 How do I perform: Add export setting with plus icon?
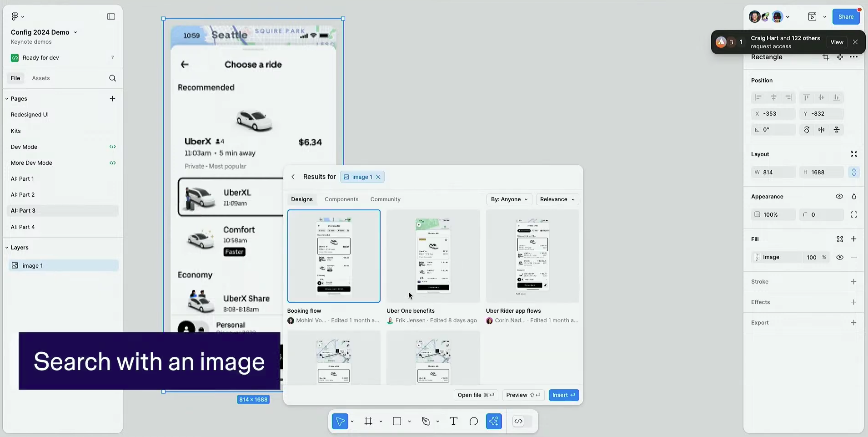854,323
